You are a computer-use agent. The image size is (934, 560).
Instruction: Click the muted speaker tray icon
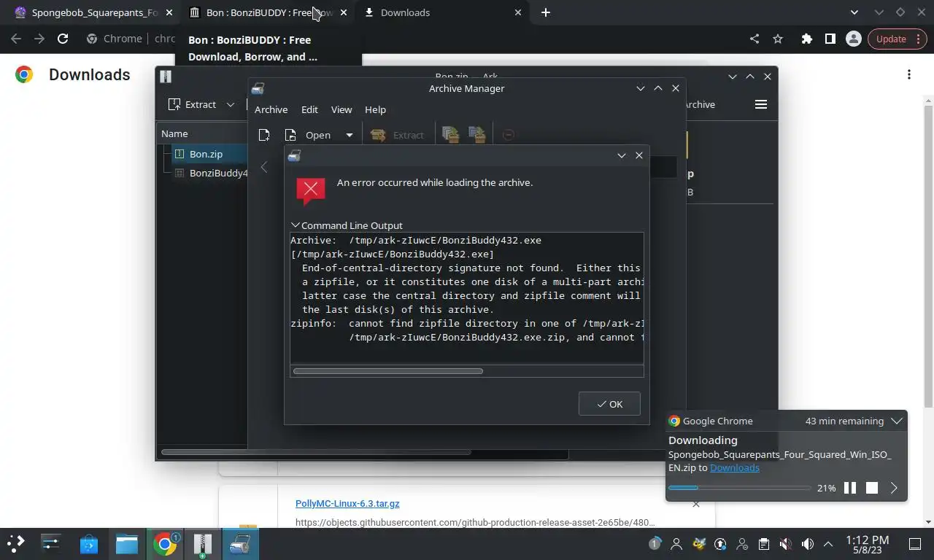[x=786, y=544]
